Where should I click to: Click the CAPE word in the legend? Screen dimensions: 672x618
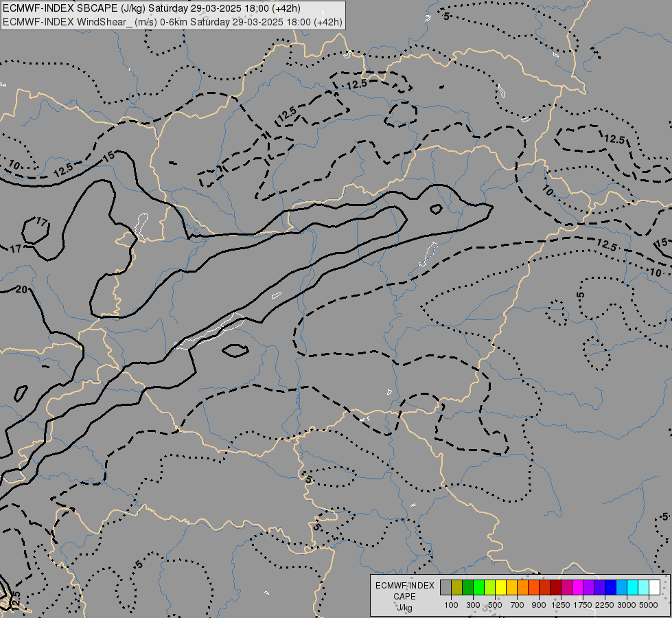(x=404, y=597)
